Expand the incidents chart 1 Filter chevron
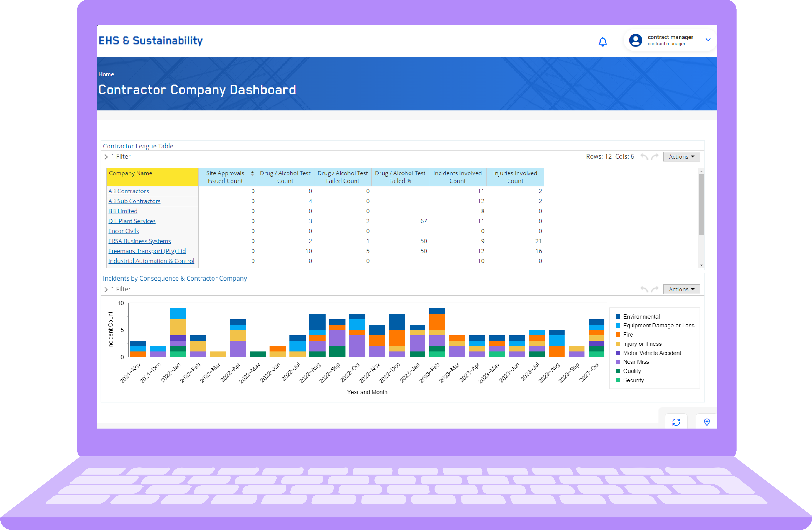This screenshot has width=812, height=530. [106, 289]
